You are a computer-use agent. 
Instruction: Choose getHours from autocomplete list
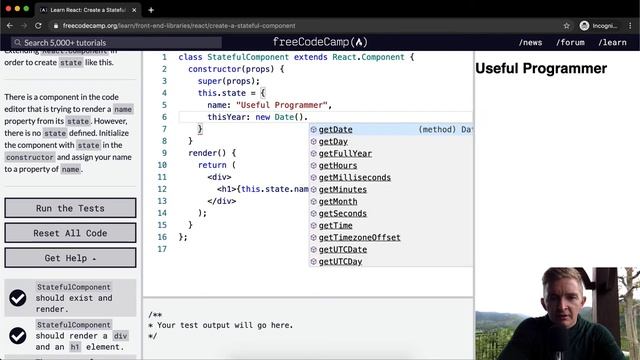coord(391,166)
